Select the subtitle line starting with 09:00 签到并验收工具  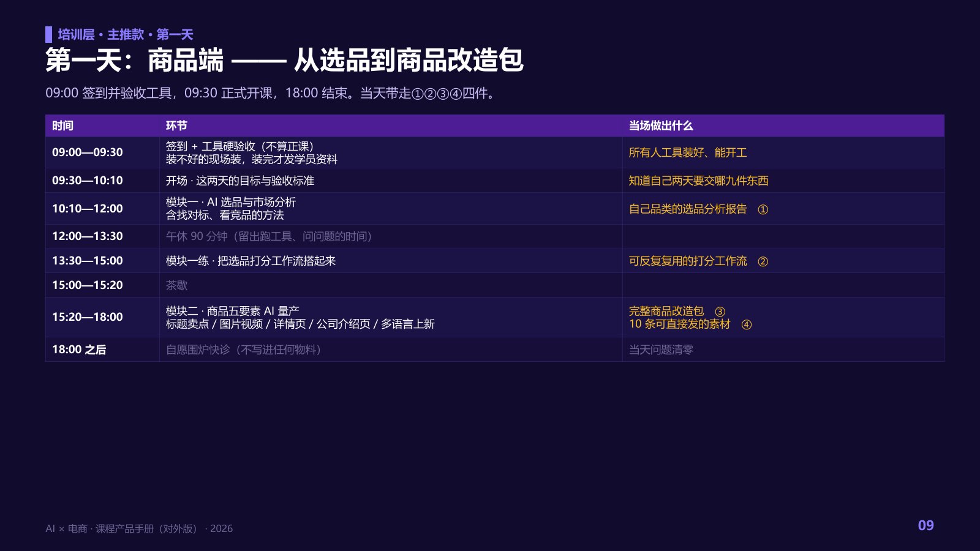point(270,93)
